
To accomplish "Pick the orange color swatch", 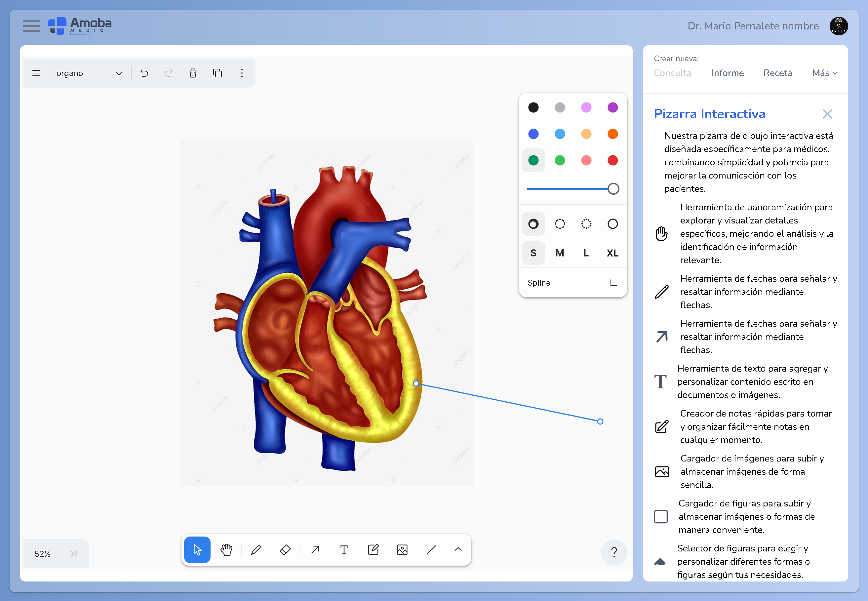I will (612, 134).
